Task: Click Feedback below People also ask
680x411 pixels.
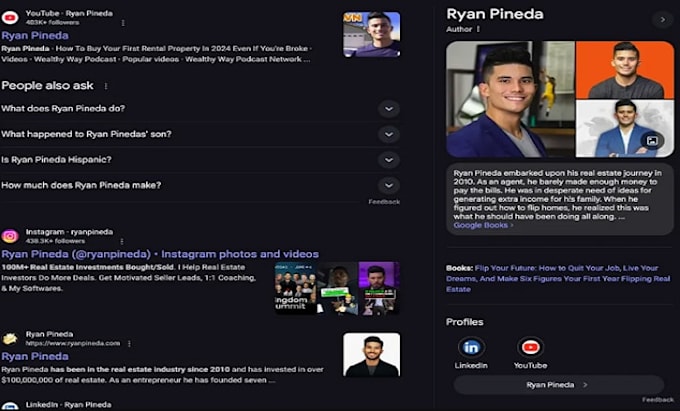Action: (x=384, y=202)
